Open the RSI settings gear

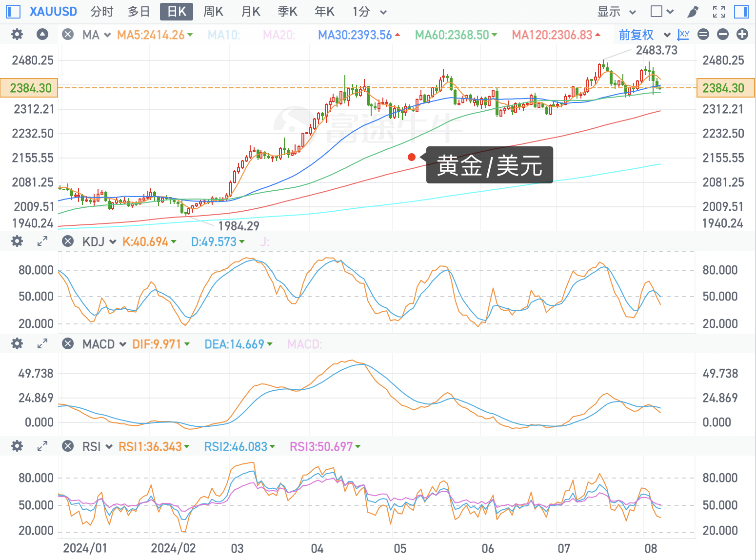[x=17, y=446]
